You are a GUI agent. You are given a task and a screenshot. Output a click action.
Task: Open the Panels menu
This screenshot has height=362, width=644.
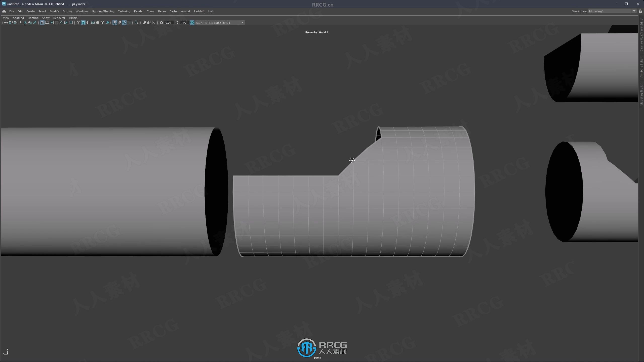click(73, 18)
